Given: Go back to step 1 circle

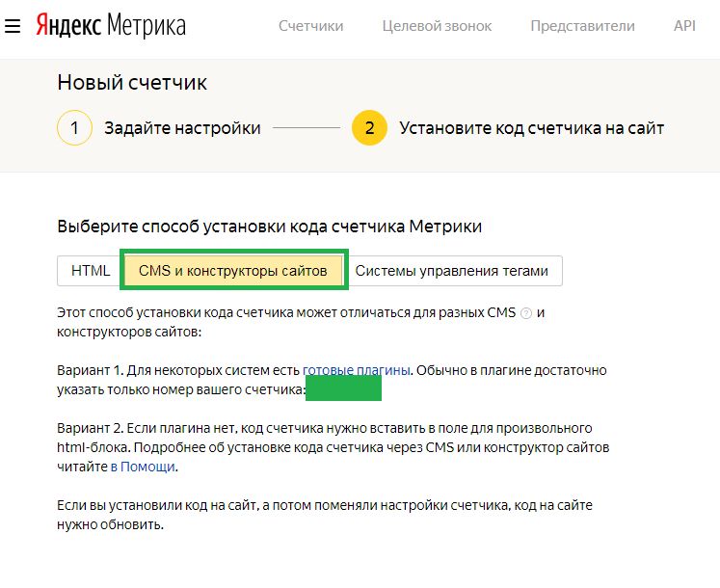Looking at the screenshot, I should click(x=74, y=127).
